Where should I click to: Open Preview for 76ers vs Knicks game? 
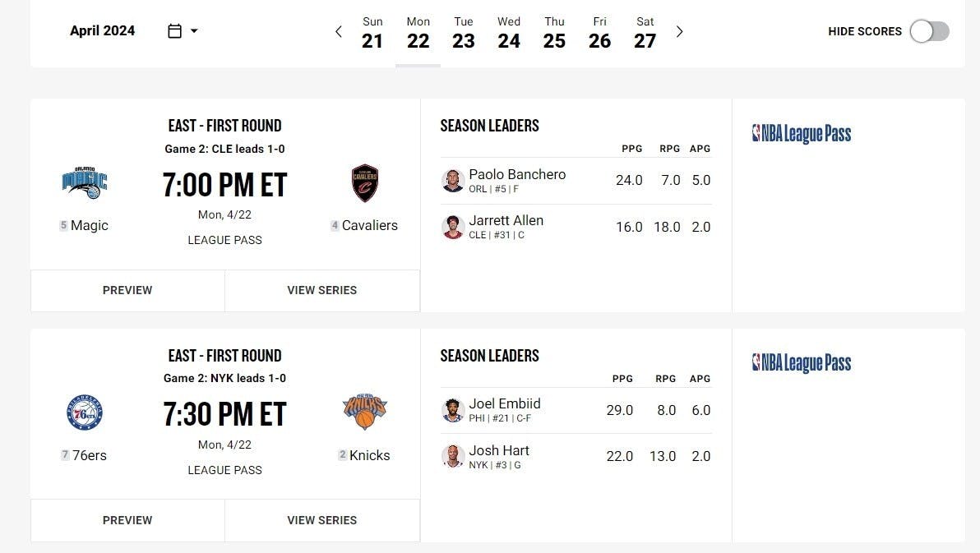[127, 520]
